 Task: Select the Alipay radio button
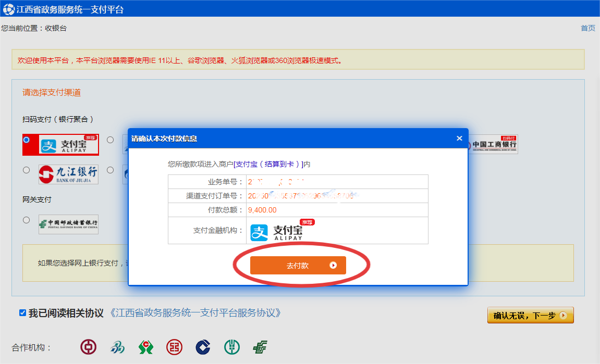pos(27,140)
